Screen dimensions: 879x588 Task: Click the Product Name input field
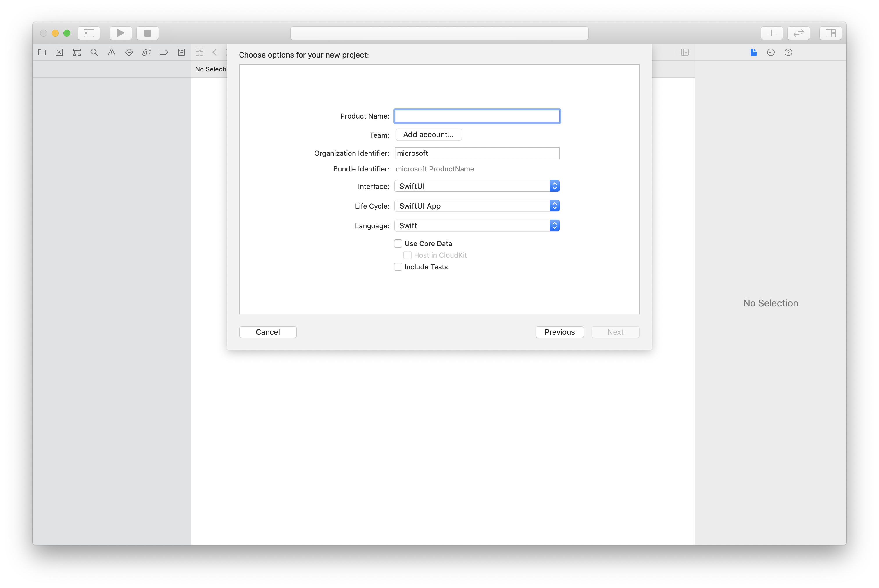(x=477, y=116)
